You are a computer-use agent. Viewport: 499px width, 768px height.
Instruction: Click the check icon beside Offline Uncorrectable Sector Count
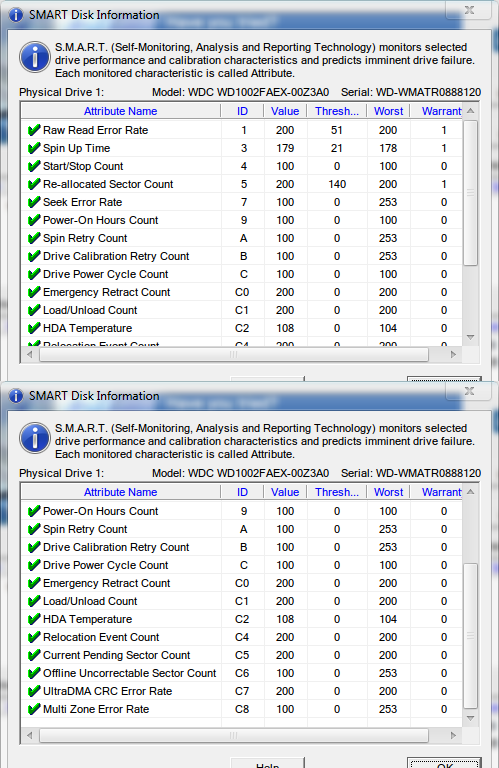[34, 673]
